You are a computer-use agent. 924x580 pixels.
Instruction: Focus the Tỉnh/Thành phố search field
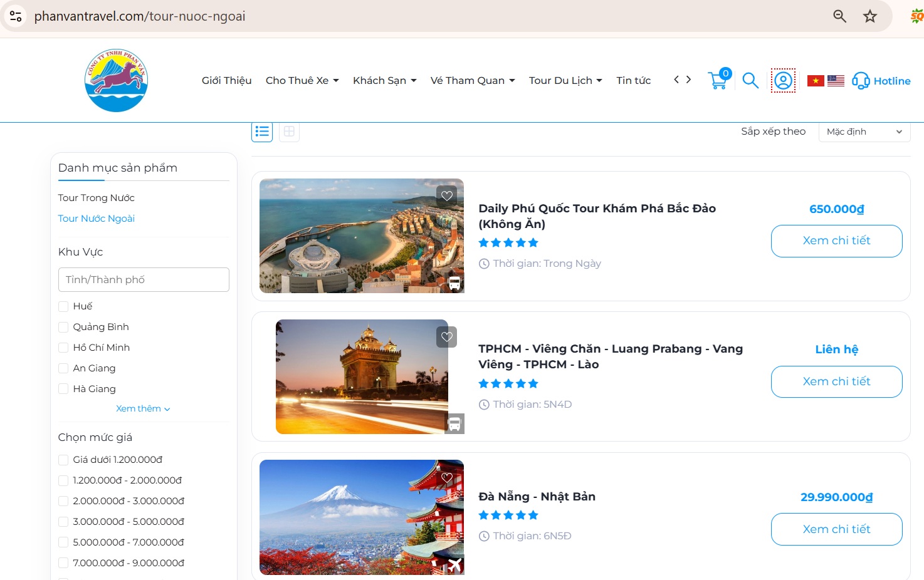(144, 279)
